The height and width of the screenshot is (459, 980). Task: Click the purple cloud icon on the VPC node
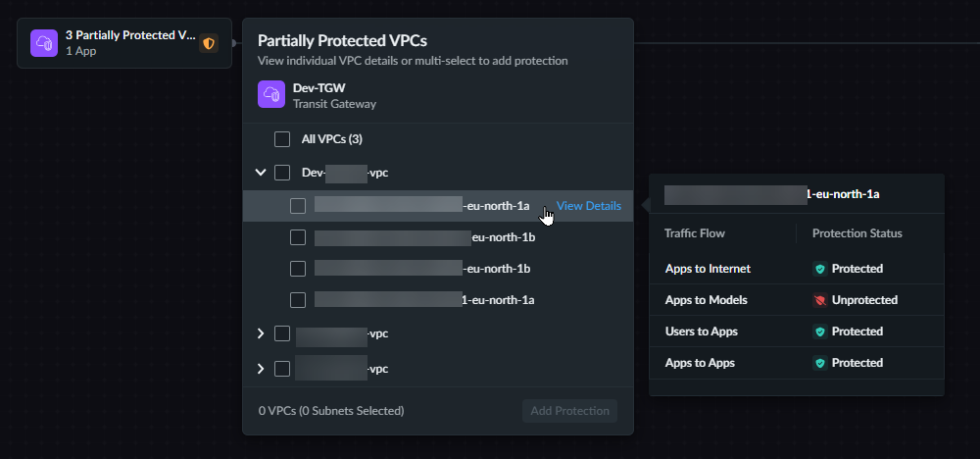[44, 44]
